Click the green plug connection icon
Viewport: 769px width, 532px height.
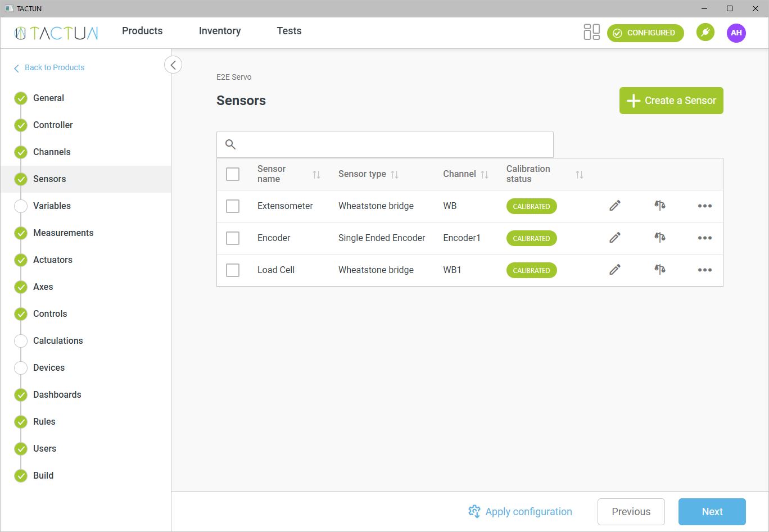705,33
